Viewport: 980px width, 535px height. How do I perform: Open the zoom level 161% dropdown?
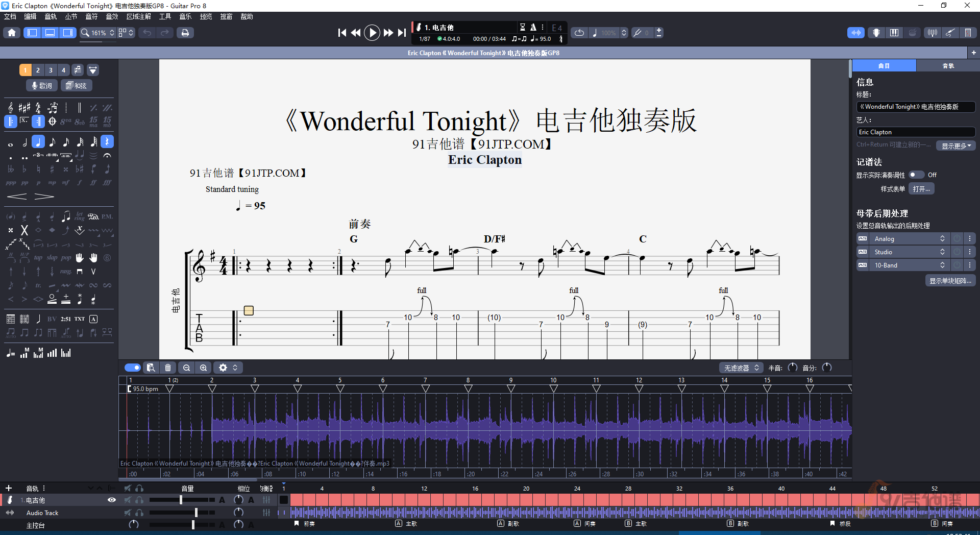(x=97, y=33)
